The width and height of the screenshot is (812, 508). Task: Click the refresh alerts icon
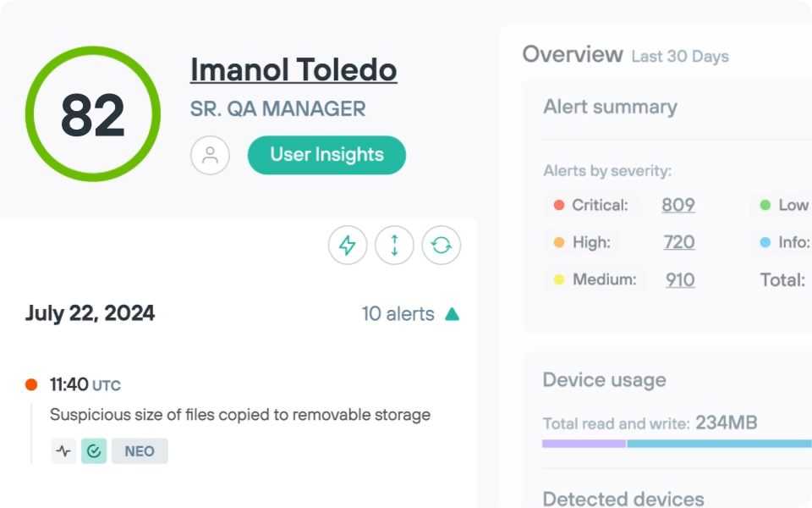click(441, 244)
